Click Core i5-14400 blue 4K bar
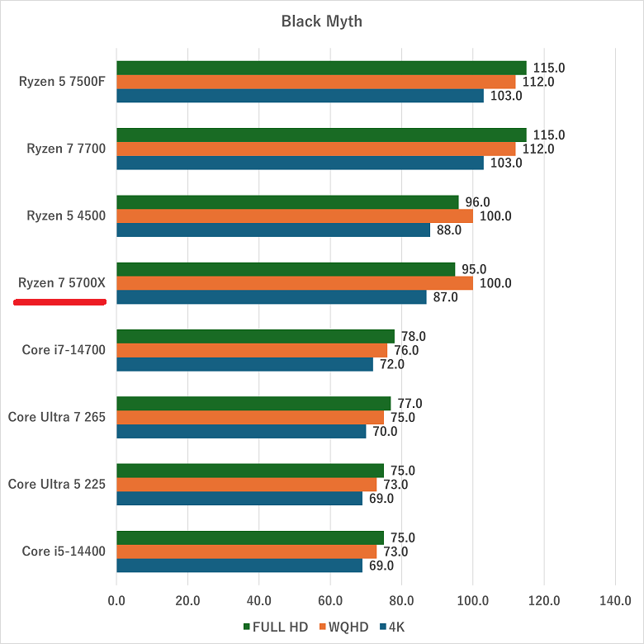Screen dimensions: 644x644 click(239, 565)
